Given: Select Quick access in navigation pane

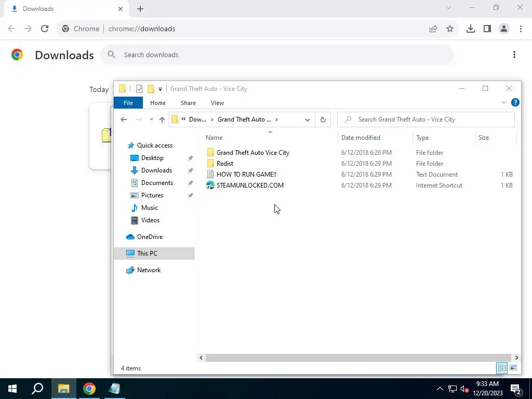Looking at the screenshot, I should pyautogui.click(x=154, y=145).
